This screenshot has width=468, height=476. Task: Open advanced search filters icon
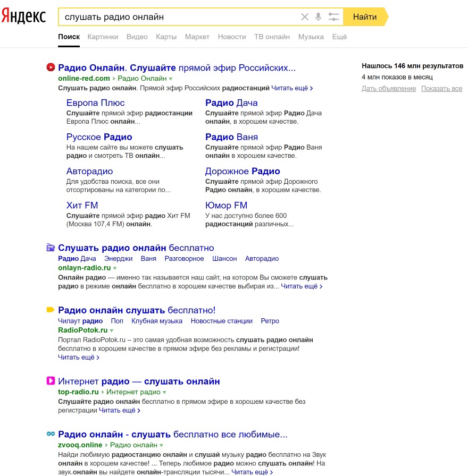point(333,17)
